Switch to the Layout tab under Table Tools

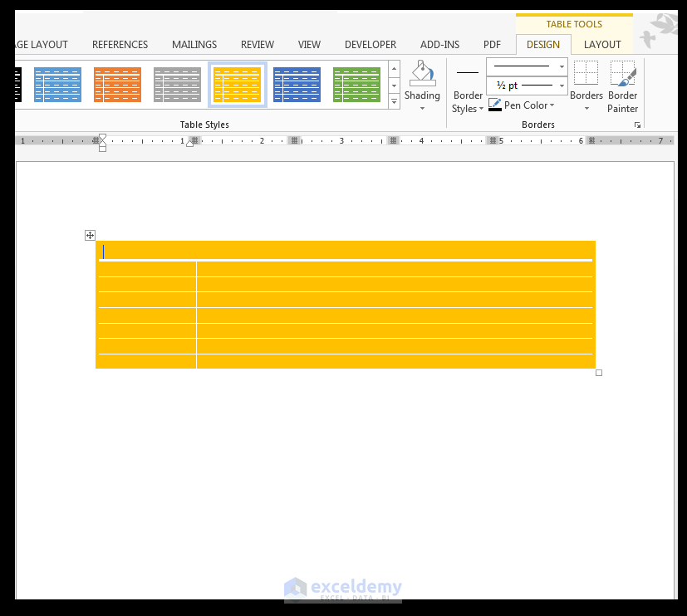point(601,44)
